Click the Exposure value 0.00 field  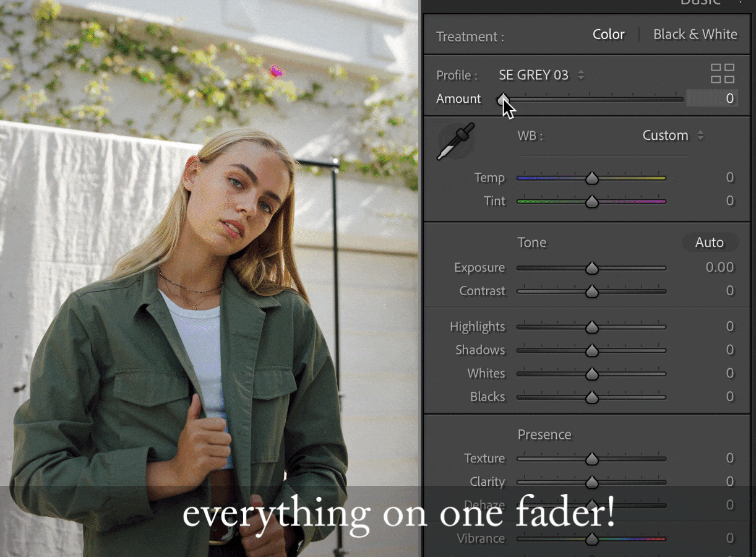point(719,267)
